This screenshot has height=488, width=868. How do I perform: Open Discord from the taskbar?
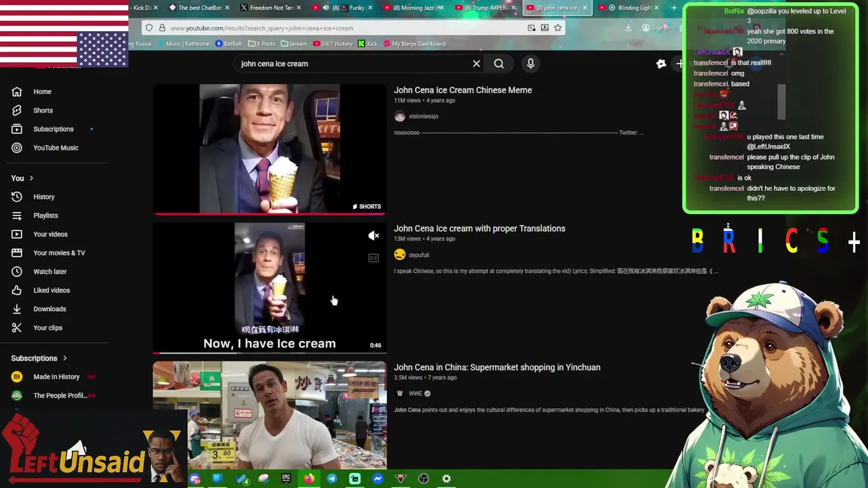coord(195,479)
